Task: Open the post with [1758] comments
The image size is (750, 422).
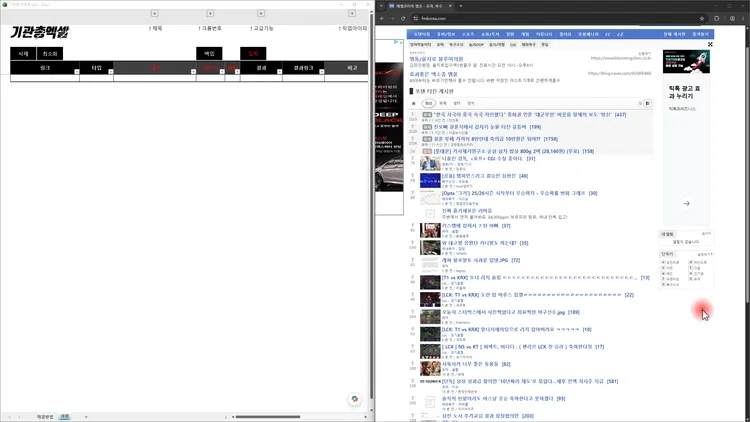Action: coord(496,139)
